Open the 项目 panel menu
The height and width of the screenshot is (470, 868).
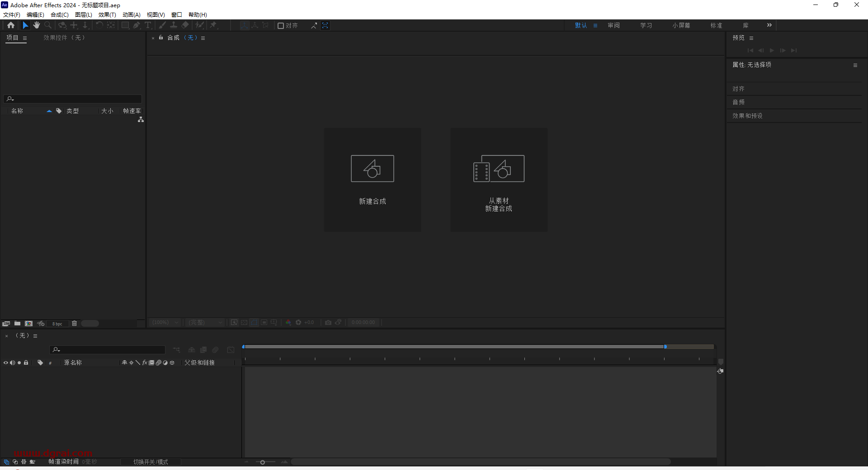tap(25, 38)
